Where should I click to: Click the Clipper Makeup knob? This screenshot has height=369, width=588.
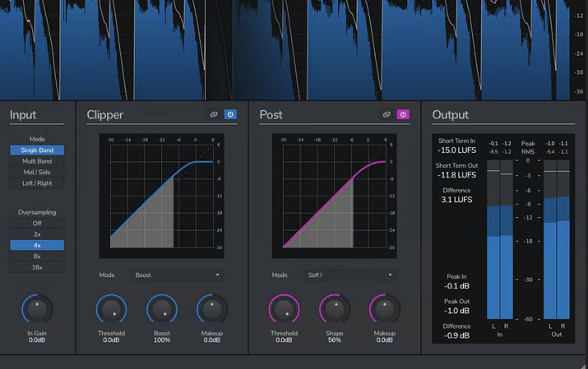213,309
